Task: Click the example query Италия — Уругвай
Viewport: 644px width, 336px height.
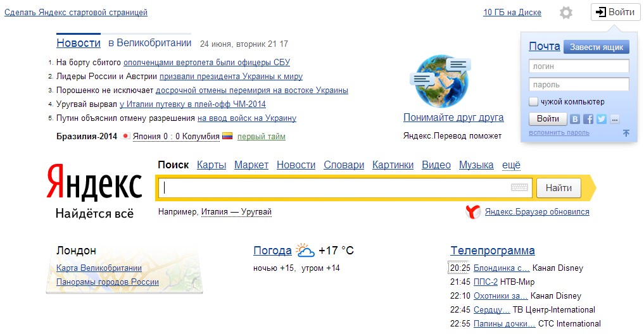Action: pyautogui.click(x=236, y=212)
